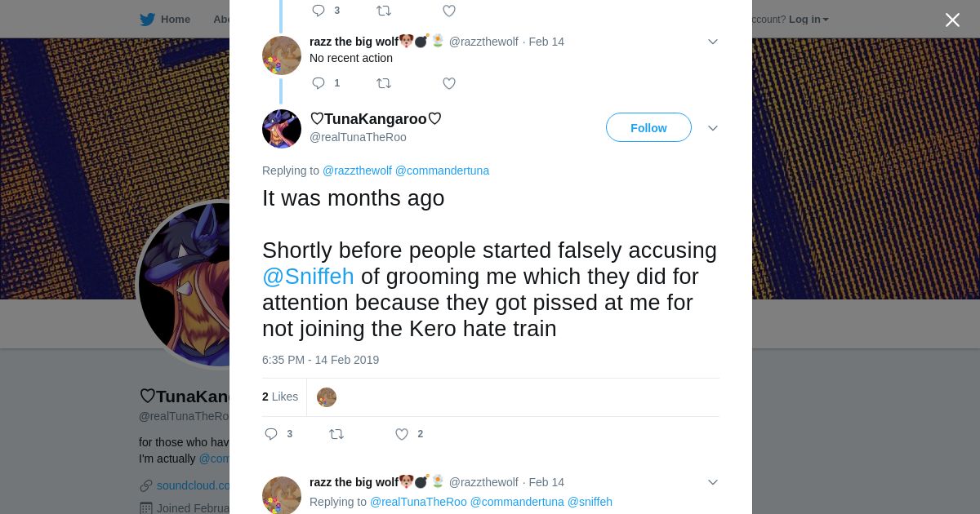Retweet the "No recent action" tweet
This screenshot has height=514, width=980.
click(x=384, y=83)
